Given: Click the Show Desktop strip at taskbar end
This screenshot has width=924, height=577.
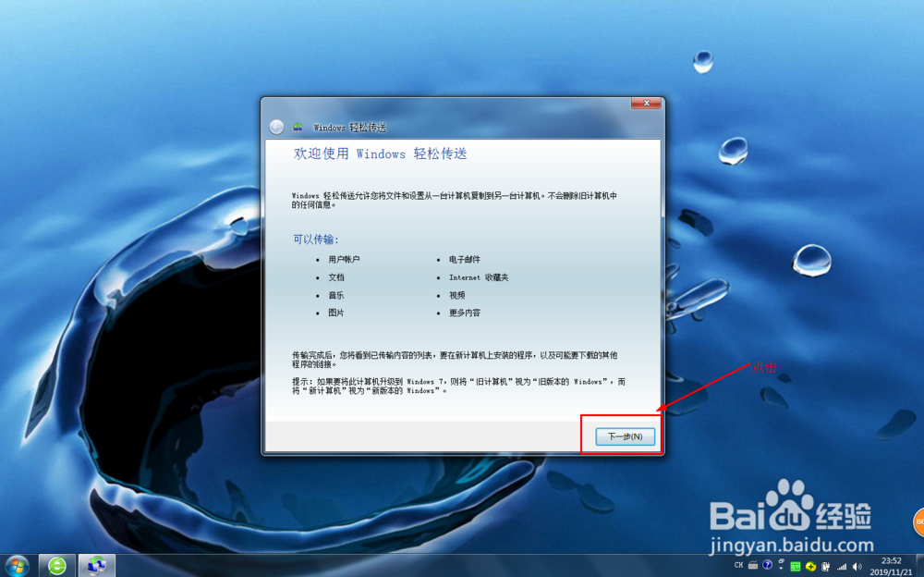Looking at the screenshot, I should (920, 565).
